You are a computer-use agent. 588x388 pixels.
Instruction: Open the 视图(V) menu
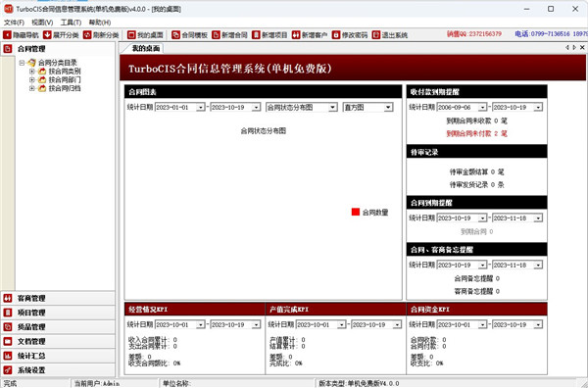(42, 23)
